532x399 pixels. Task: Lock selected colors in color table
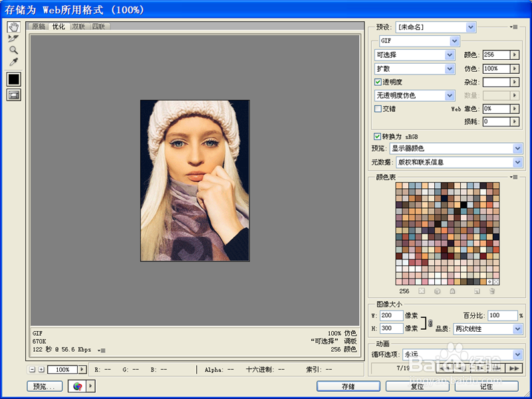click(x=452, y=291)
